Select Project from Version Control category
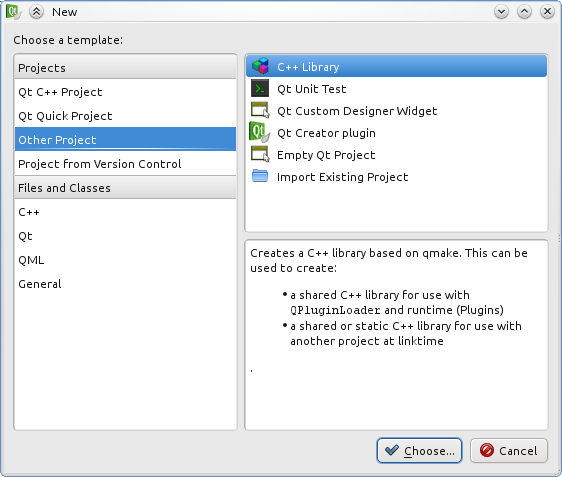Screen dimensions: 562x477 point(125,164)
